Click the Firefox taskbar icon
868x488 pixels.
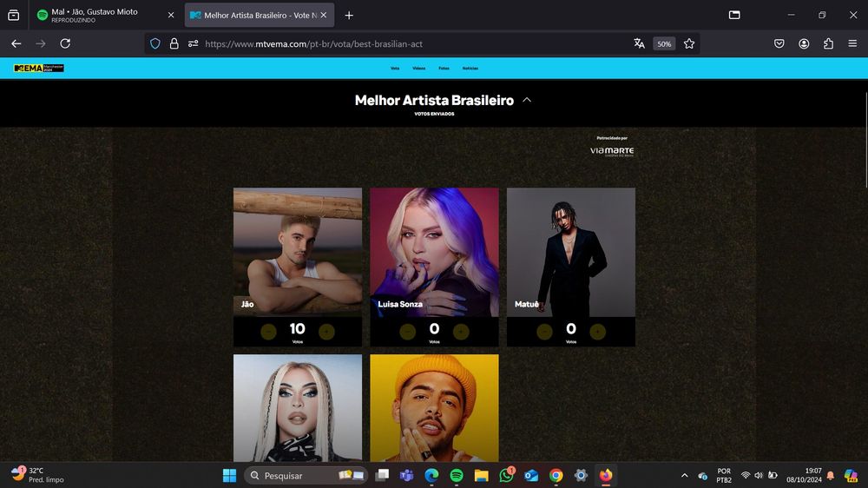(x=606, y=475)
